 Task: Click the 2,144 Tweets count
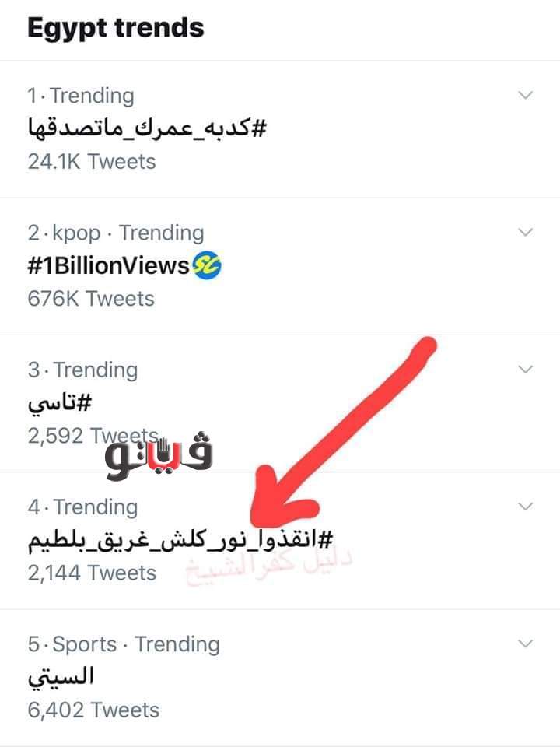(x=92, y=573)
